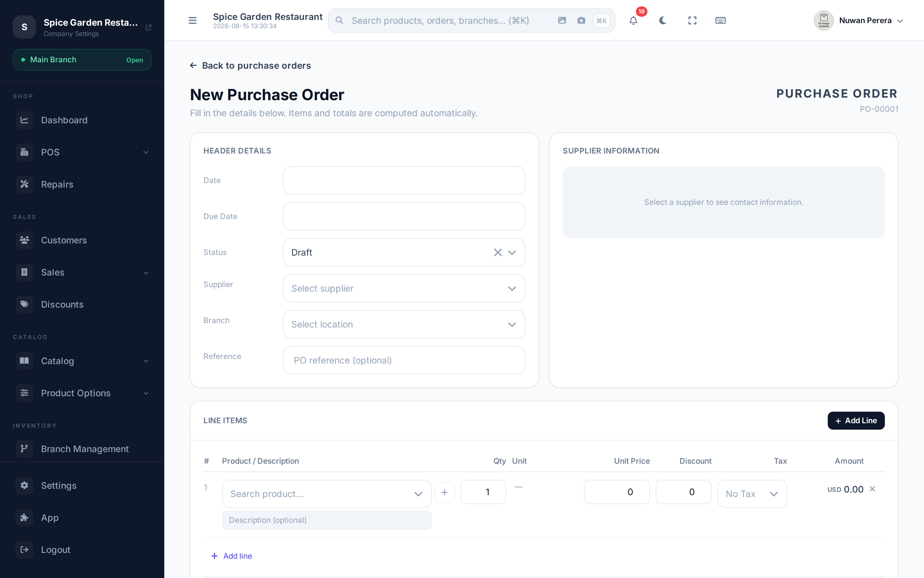The image size is (924, 578).
Task: Expand the Catalog sidebar menu
Action: coord(82,361)
